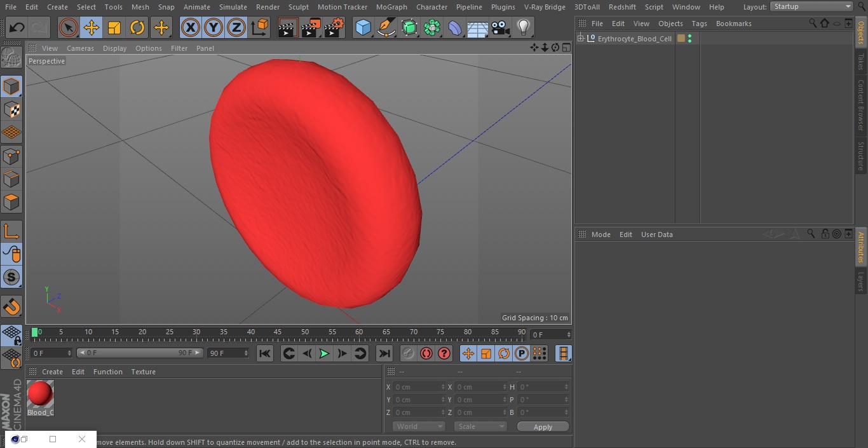
Task: Open the Scale mode dropdown
Action: click(480, 426)
